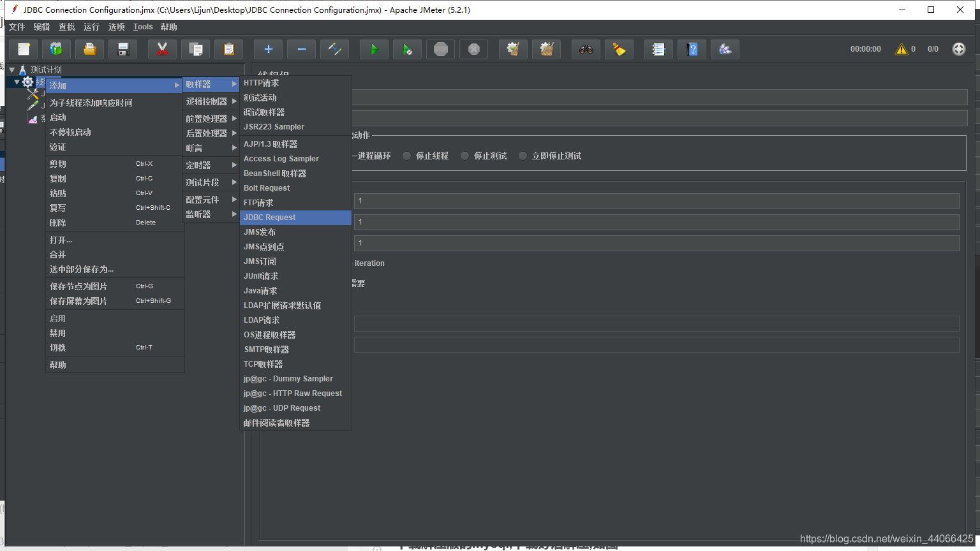
Task: Choose HTTP请求 sampler
Action: 295,83
